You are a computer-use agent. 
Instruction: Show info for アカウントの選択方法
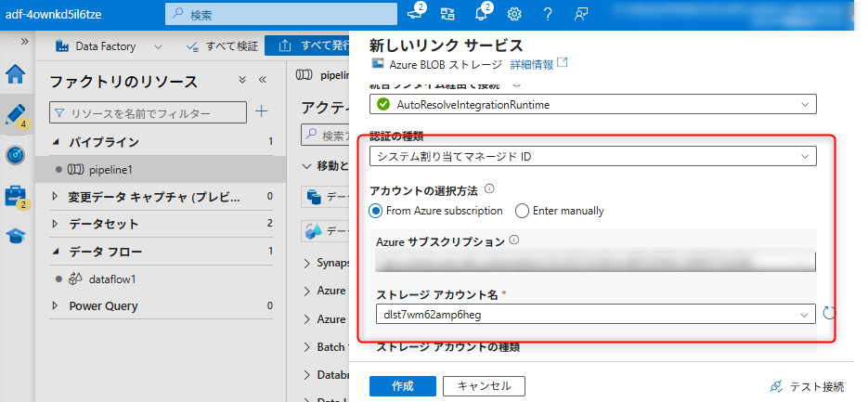(489, 189)
